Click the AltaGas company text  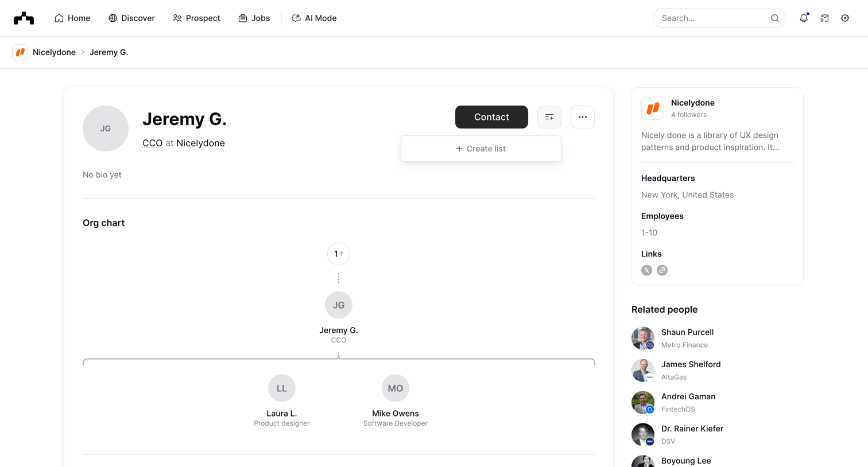click(x=674, y=377)
